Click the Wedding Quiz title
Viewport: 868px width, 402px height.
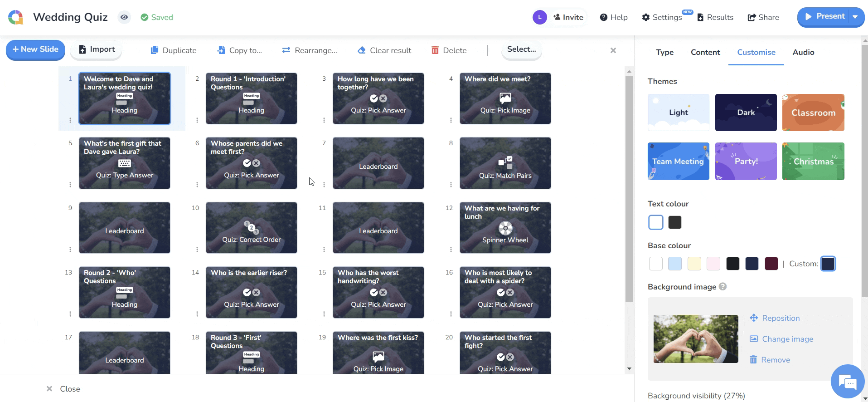pos(70,17)
